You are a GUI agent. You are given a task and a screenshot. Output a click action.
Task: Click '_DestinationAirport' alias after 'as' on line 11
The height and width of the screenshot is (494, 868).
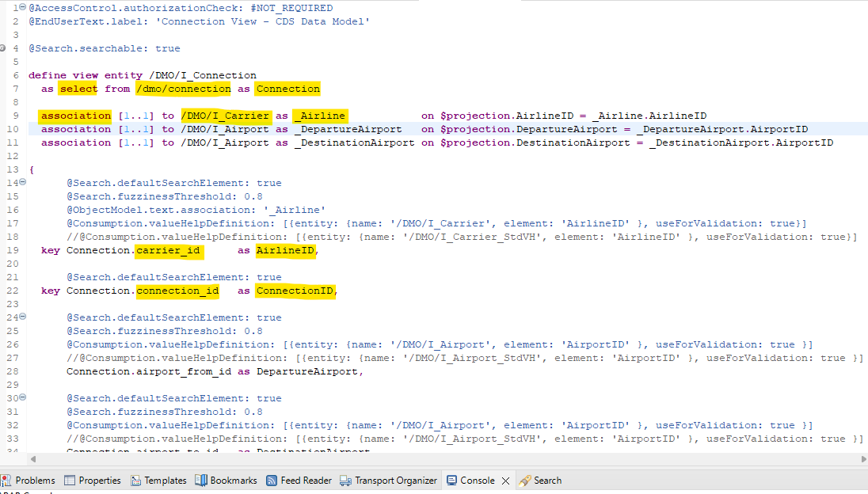(354, 142)
